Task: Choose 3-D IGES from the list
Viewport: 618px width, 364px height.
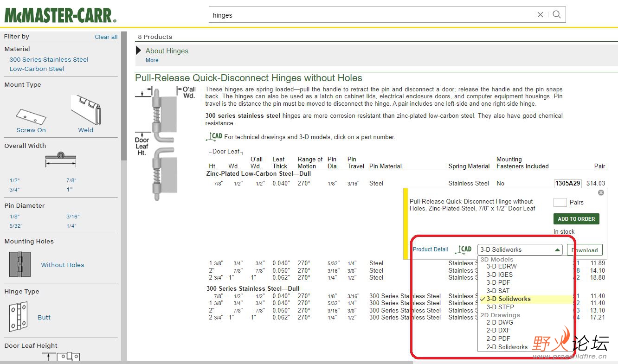Action: click(x=499, y=275)
